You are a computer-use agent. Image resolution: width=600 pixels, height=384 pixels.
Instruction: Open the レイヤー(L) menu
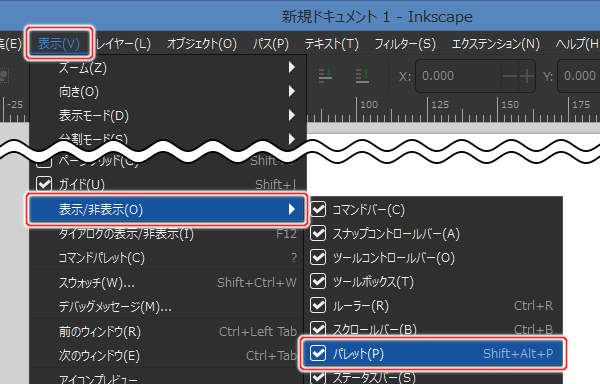click(x=123, y=44)
